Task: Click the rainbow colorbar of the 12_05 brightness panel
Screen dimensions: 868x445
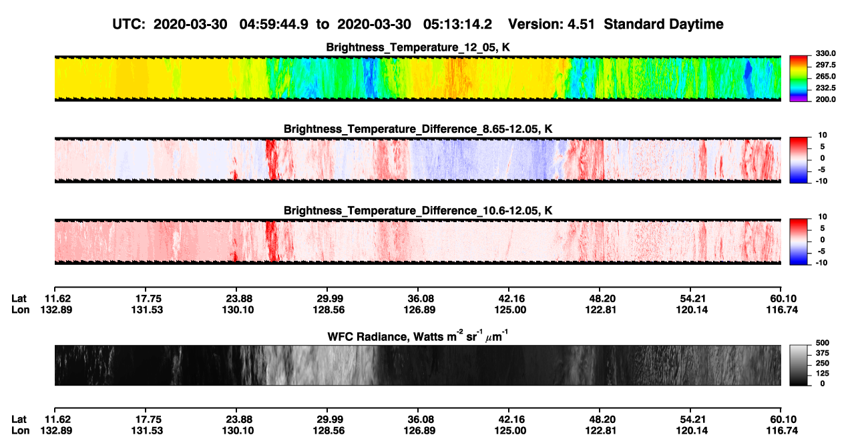Action: [799, 77]
